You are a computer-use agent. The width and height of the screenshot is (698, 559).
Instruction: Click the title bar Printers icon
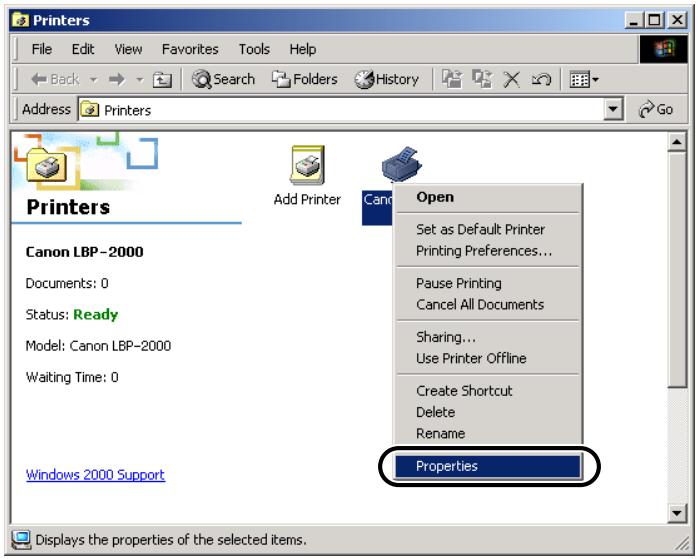20,20
